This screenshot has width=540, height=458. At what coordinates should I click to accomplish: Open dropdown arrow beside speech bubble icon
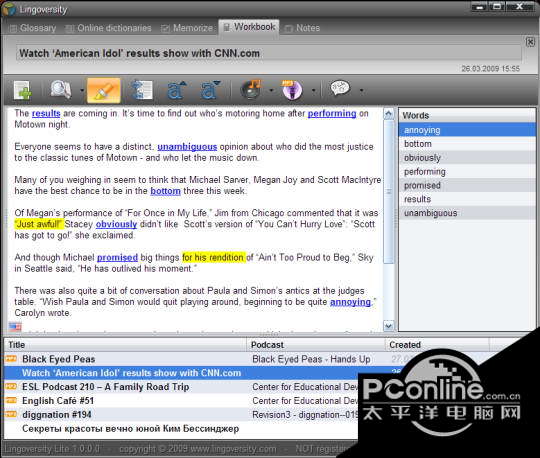coord(361,91)
